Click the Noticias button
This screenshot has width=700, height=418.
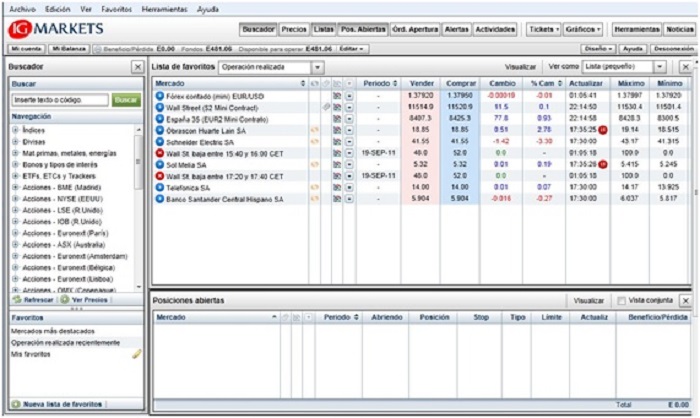(x=679, y=29)
